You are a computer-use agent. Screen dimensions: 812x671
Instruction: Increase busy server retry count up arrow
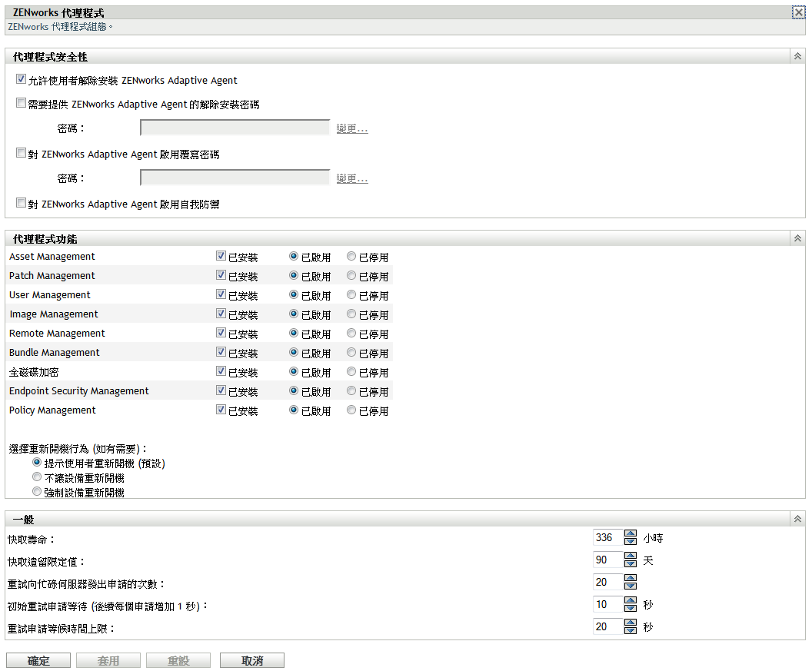pos(631,578)
